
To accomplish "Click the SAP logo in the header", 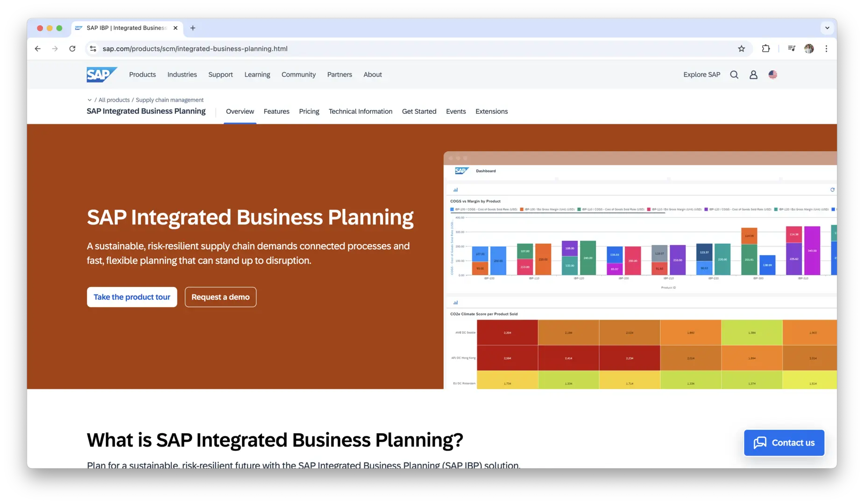I will (102, 75).
